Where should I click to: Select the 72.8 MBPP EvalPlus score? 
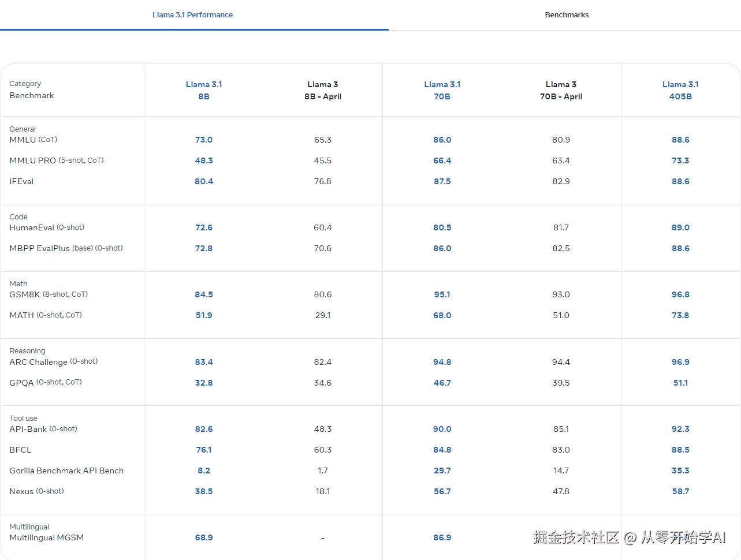coord(204,248)
